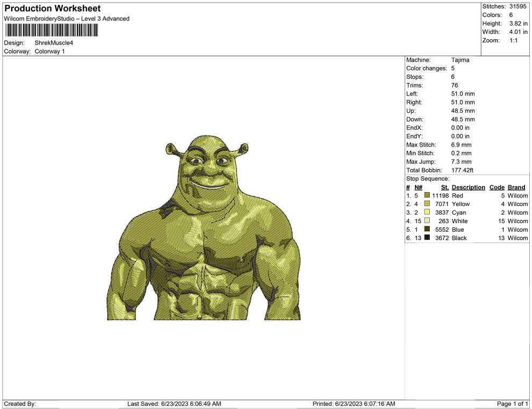Click the stitch count '3837' in Cyan row
Viewport: 532px width, 409px height.
point(442,213)
